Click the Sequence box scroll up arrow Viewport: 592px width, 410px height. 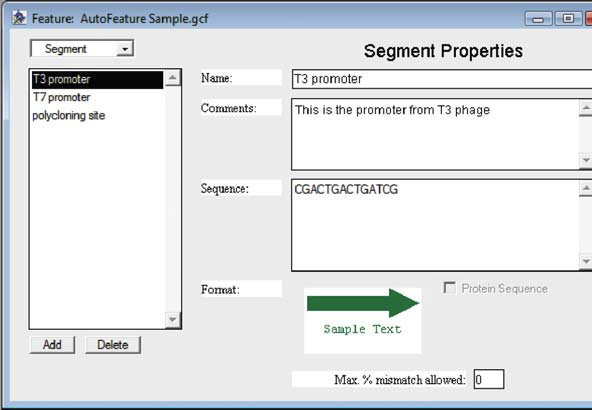pos(586,188)
